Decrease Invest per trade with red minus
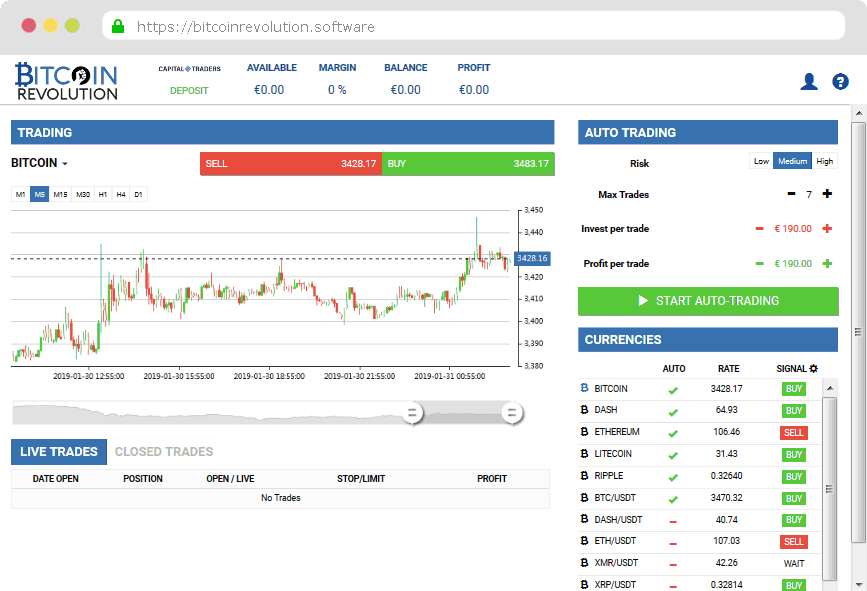This screenshot has width=867, height=591. pyautogui.click(x=760, y=228)
